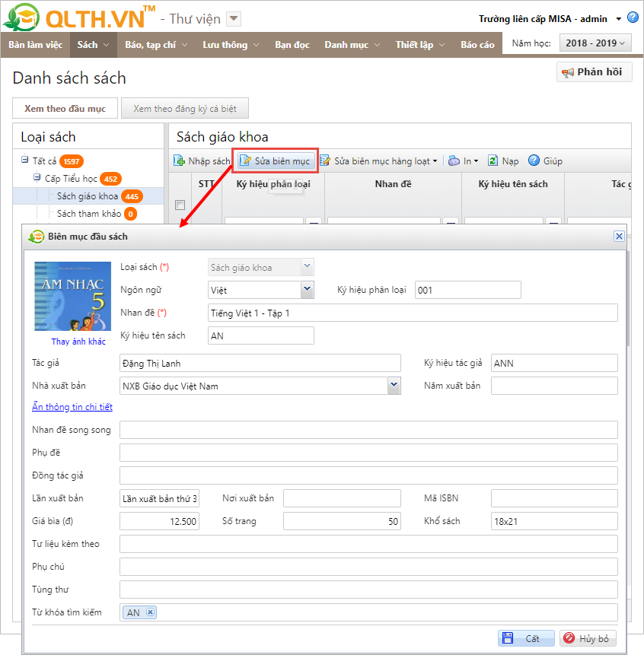Click the Âm Nhạc 5 book cover thumbnail

pos(72,296)
